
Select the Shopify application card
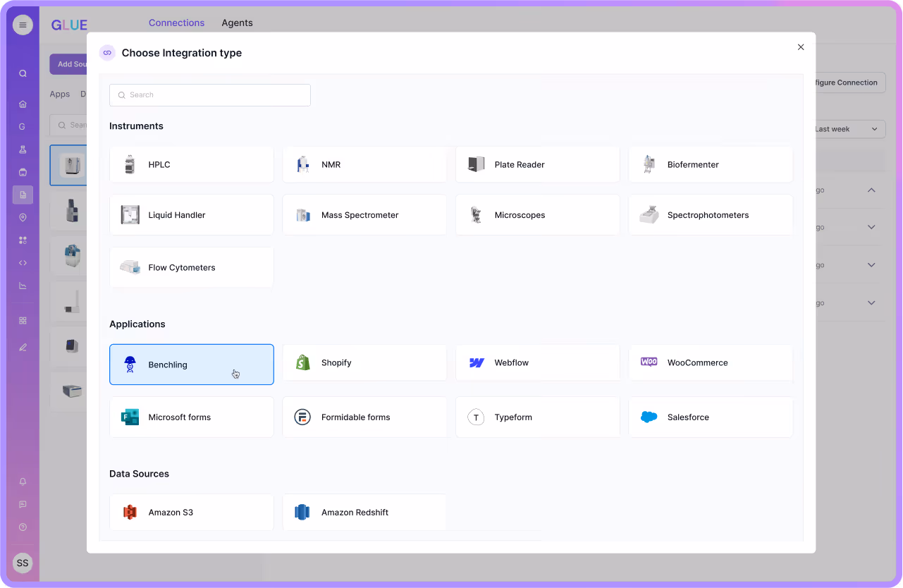click(x=364, y=362)
